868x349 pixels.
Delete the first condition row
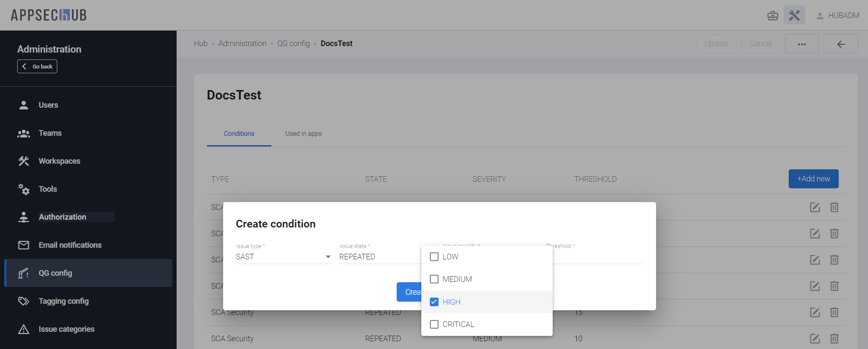point(834,207)
